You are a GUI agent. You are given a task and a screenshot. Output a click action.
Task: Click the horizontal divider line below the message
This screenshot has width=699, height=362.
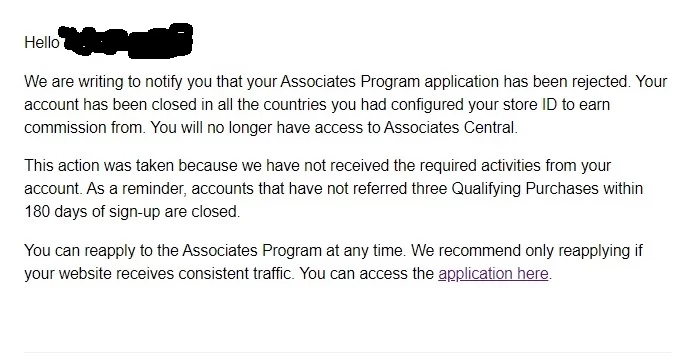tap(348, 353)
